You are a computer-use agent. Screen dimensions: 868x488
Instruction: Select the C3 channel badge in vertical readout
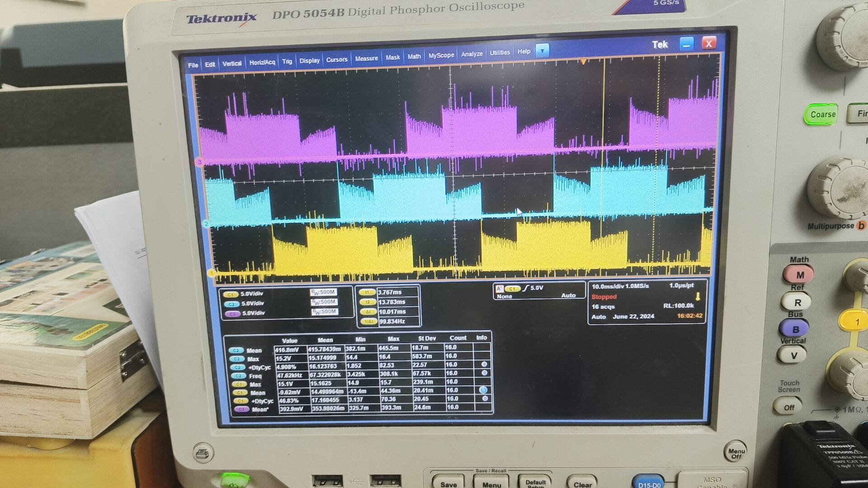pos(232,314)
